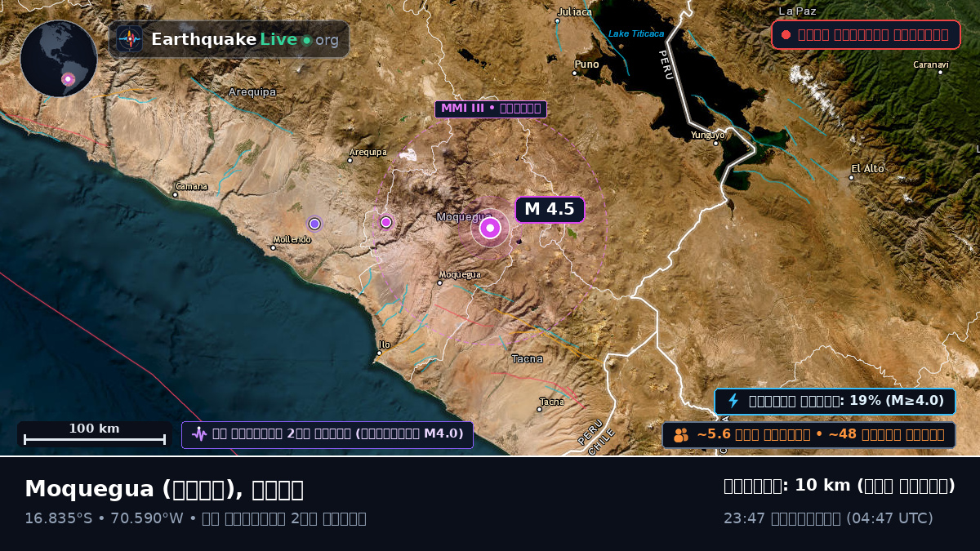Click the Juliaca city label
980x551 pixels.
click(575, 12)
